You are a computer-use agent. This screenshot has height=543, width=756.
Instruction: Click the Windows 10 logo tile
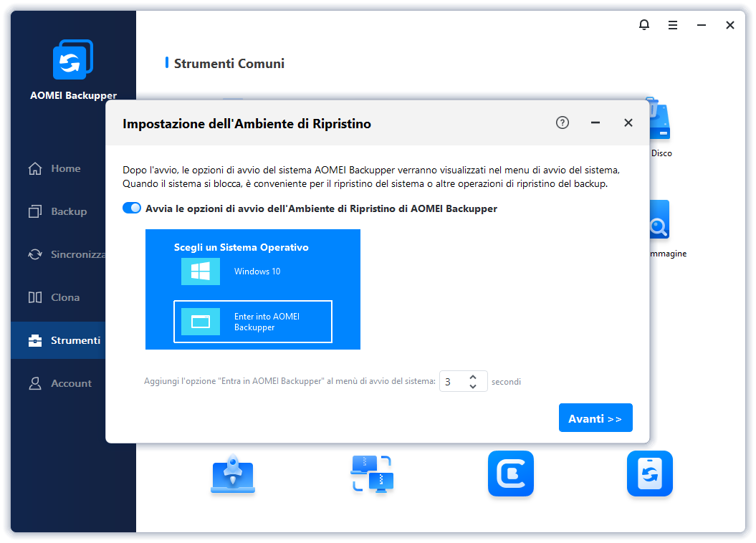pos(201,271)
